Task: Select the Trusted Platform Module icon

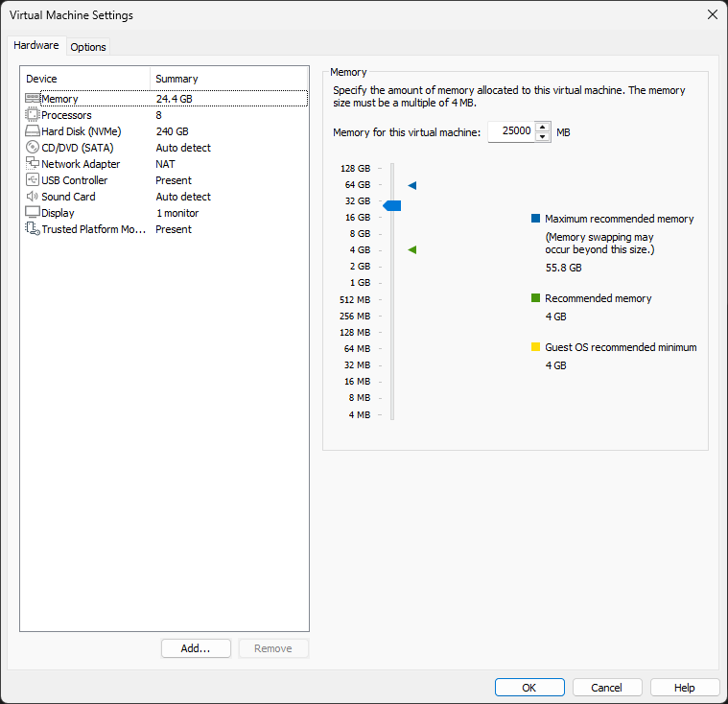Action: [32, 228]
